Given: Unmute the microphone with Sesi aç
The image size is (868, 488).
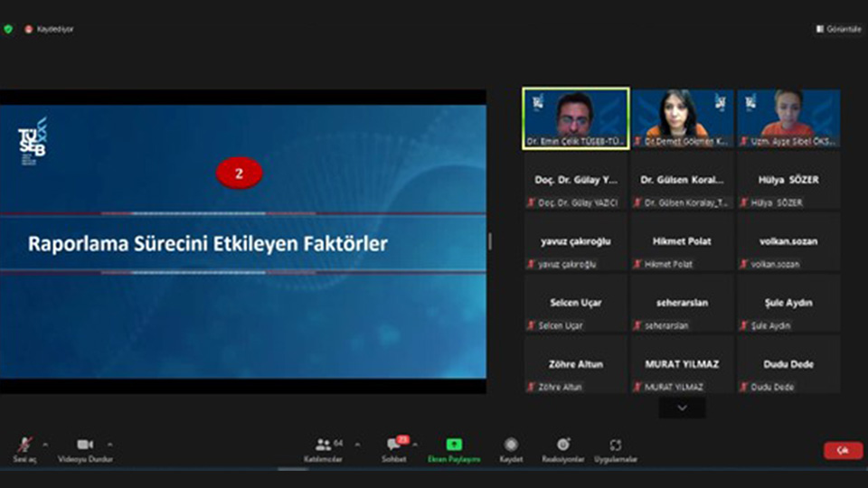Looking at the screenshot, I should tap(24, 446).
